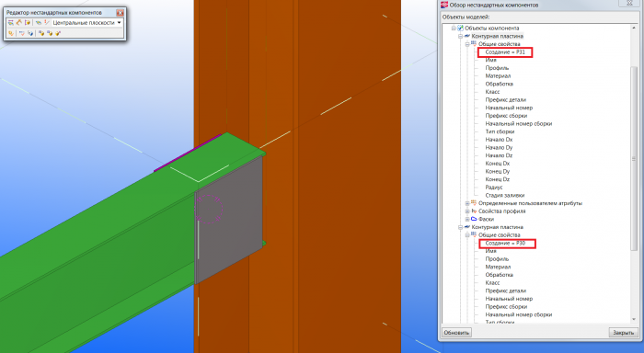Select Создание = P31 tree item
This screenshot has width=644, height=353.
505,52
